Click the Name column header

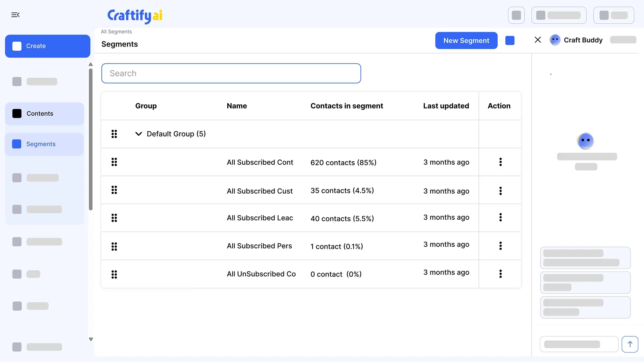(237, 106)
